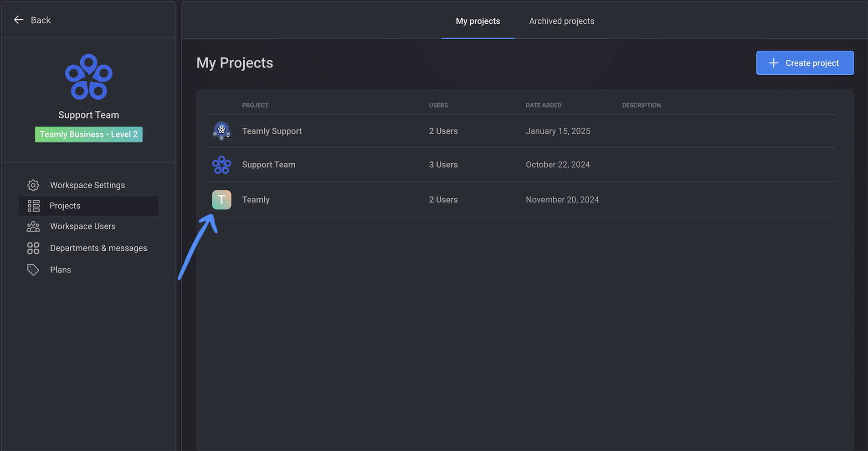Click the Teamly project T avatar

click(x=221, y=200)
